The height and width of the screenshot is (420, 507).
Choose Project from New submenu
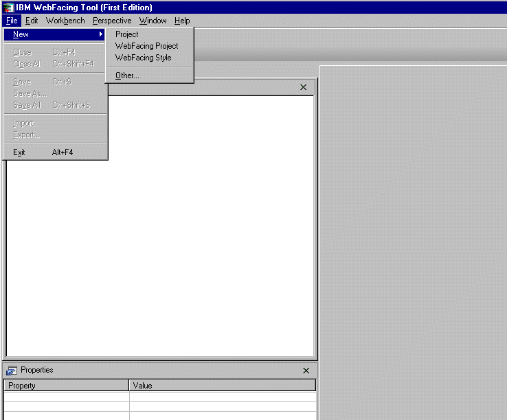pos(149,34)
